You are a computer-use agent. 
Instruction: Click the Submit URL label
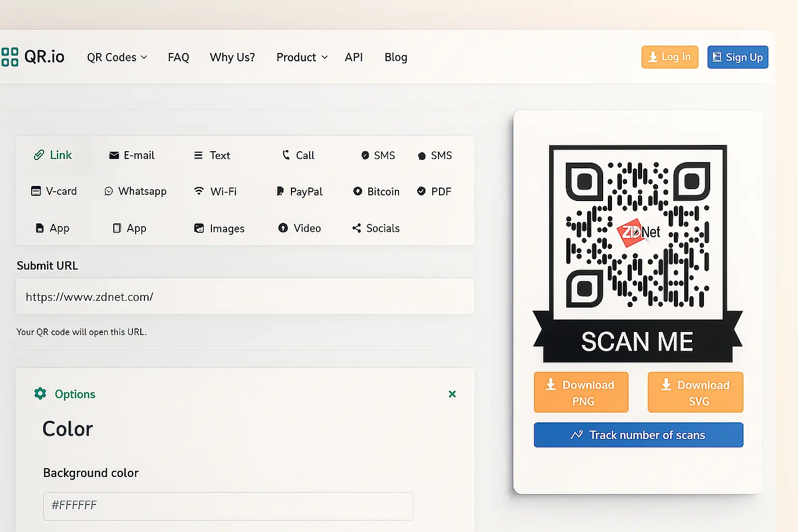(47, 265)
